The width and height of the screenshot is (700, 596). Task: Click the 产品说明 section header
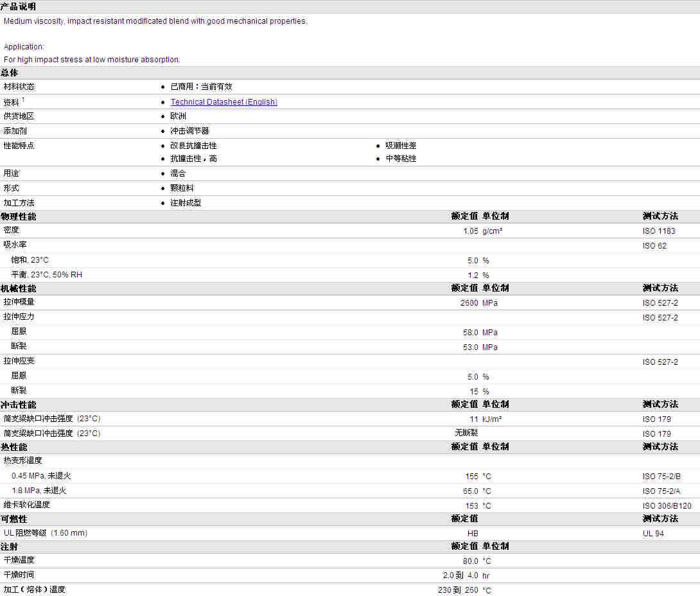(19, 6)
